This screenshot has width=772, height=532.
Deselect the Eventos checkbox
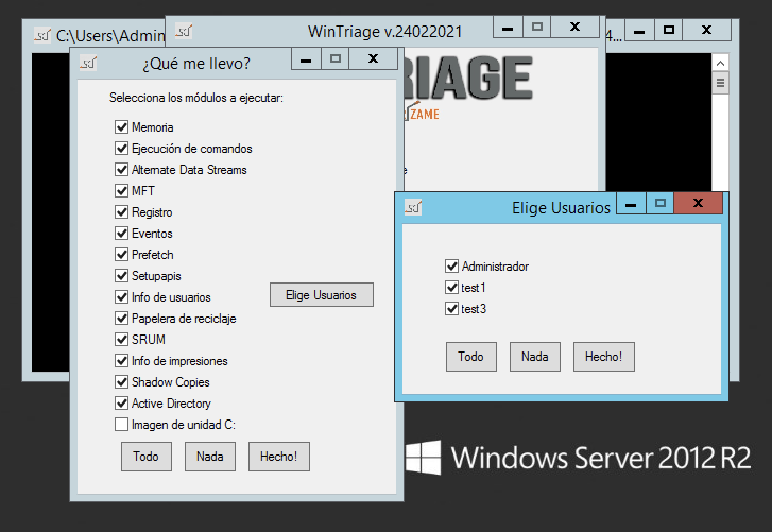[122, 233]
